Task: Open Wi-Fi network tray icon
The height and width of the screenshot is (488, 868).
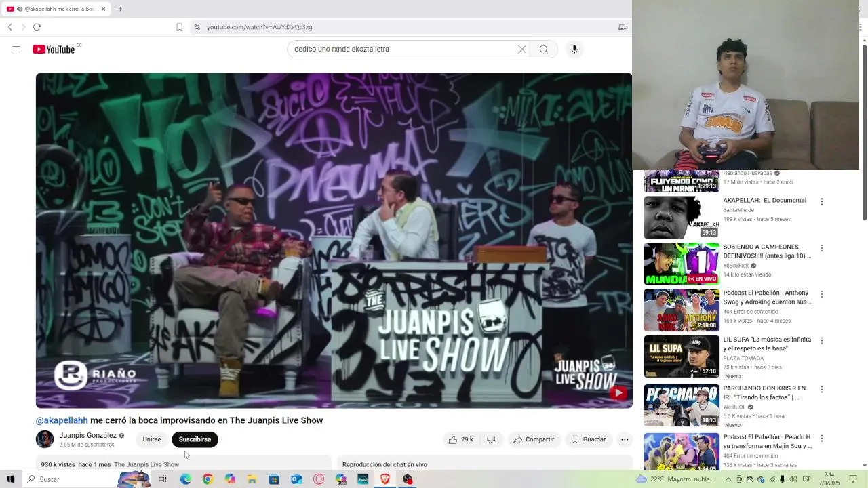Action: pyautogui.click(x=772, y=479)
